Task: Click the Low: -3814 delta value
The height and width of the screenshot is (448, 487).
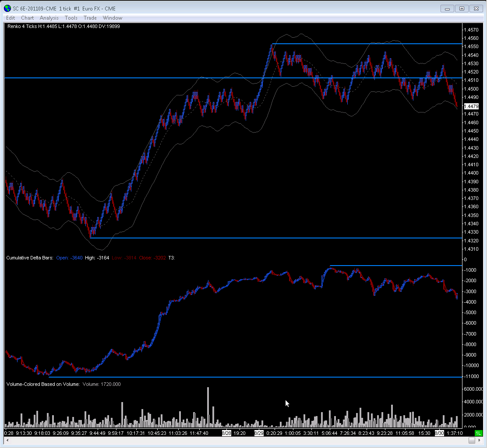Action: (x=124, y=258)
